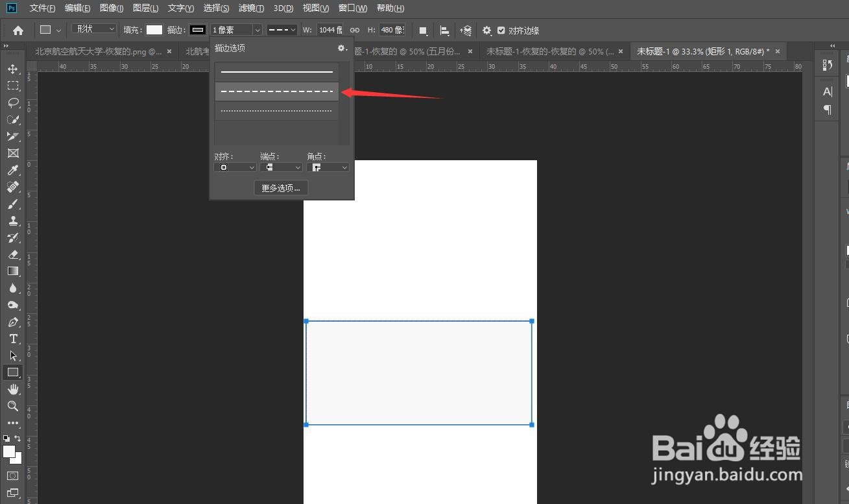Open the 描边选项 panel gear menu
This screenshot has width=849, height=504.
click(x=342, y=48)
